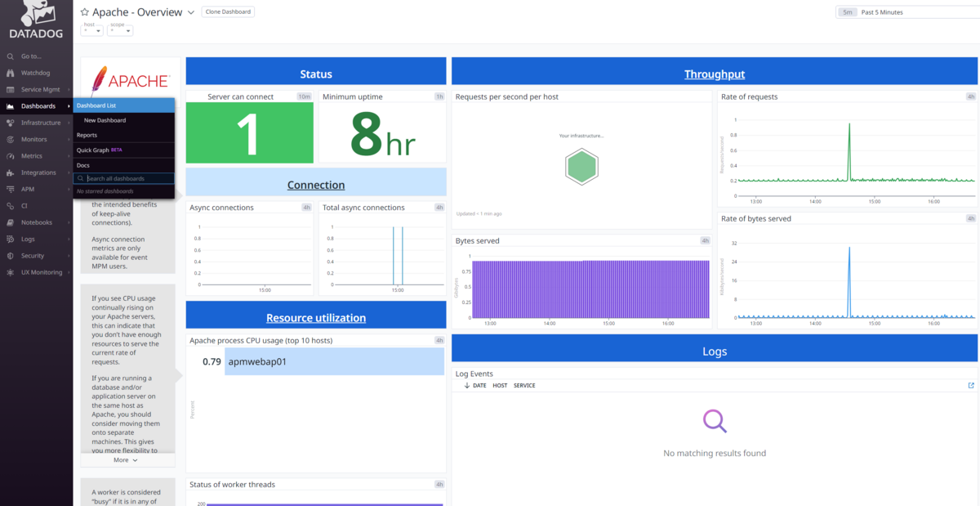Viewport: 980px width, 506px height.
Task: Open the scope filter dropdown
Action: tap(119, 29)
